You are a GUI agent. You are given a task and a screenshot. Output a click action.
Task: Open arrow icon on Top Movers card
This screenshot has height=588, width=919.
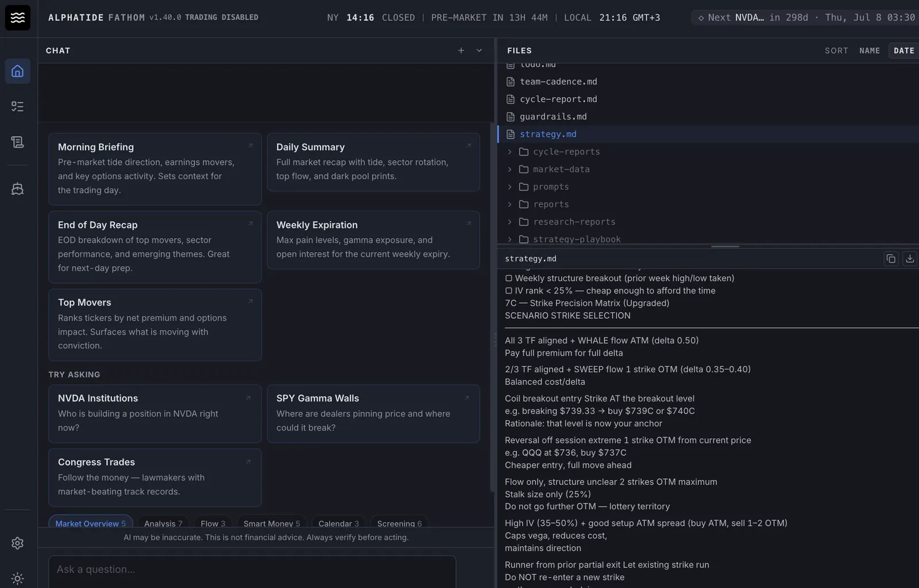(x=250, y=301)
